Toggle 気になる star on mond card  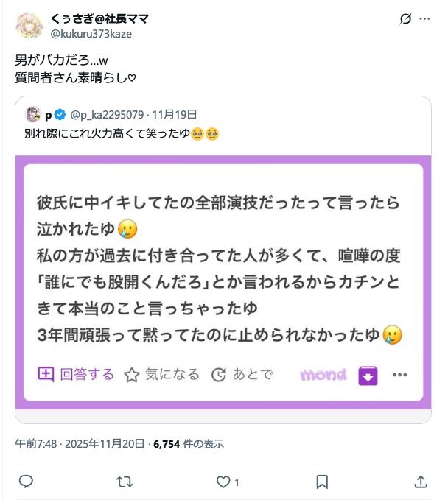pyautogui.click(x=161, y=375)
